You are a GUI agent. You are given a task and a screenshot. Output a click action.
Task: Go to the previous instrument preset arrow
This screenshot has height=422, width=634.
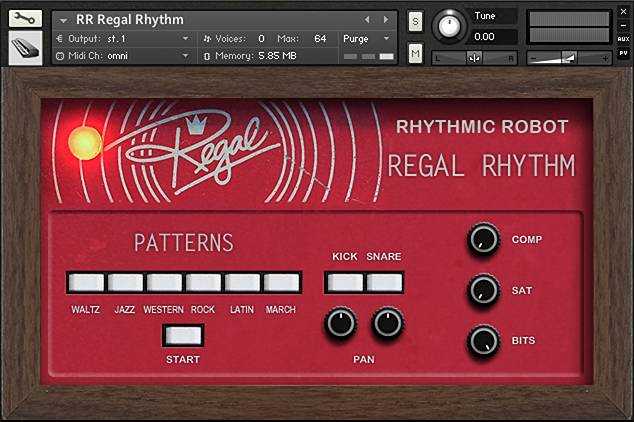[x=367, y=19]
